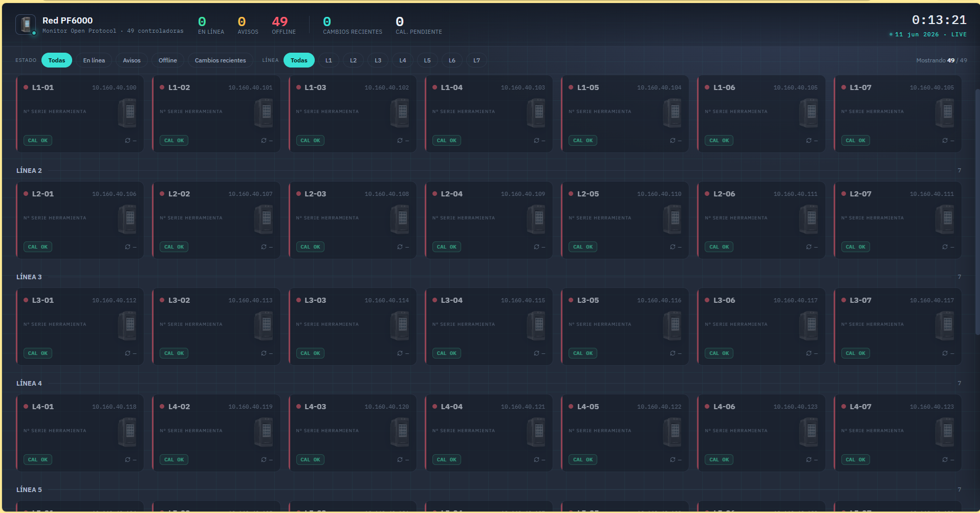Click the sync icon on card L3-02

[264, 353]
